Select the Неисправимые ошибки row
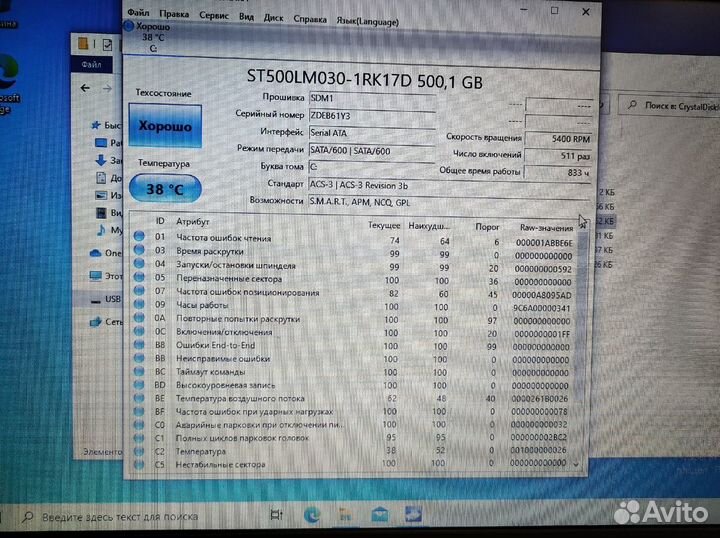 tap(354, 359)
